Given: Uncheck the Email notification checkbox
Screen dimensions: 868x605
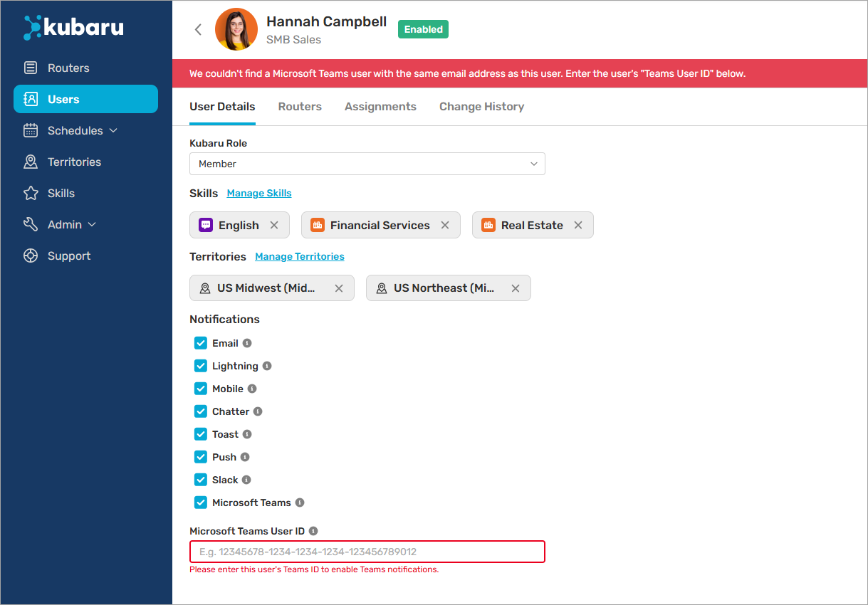Looking at the screenshot, I should click(201, 343).
